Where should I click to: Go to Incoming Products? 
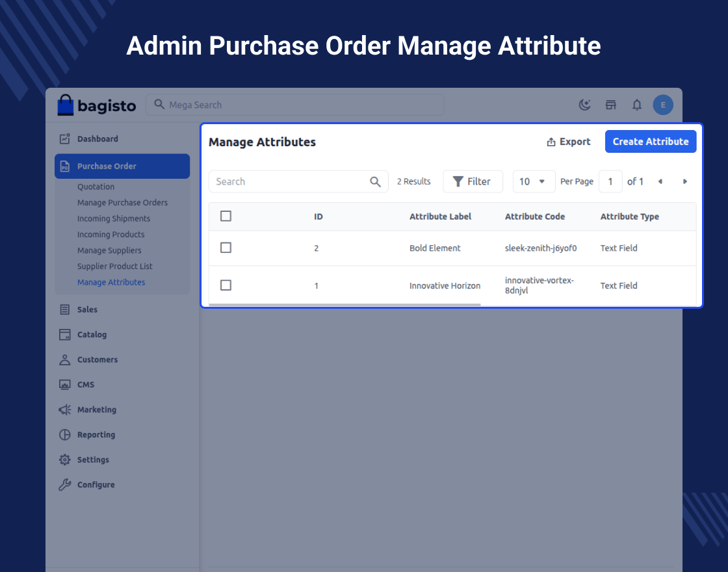tap(111, 235)
